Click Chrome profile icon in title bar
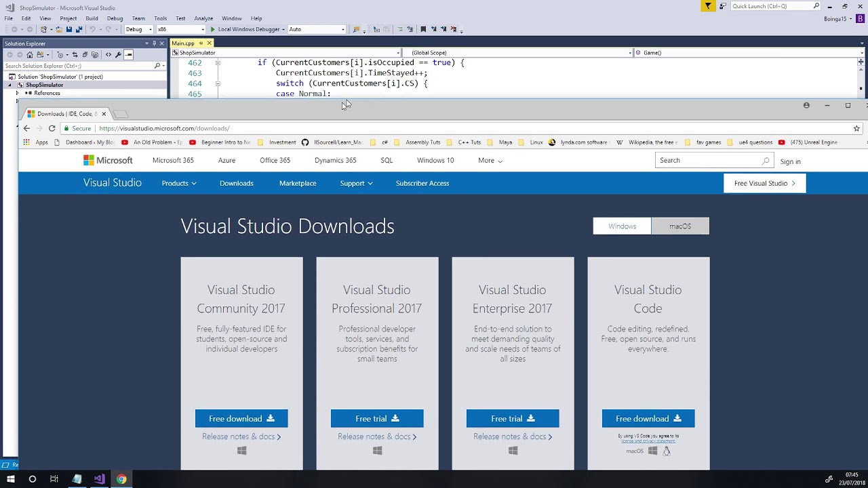 (806, 106)
